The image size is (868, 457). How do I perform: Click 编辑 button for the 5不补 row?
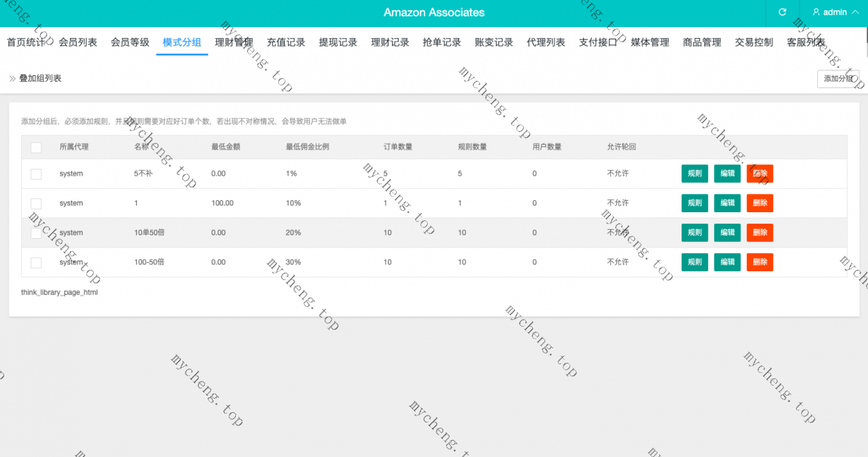click(727, 174)
